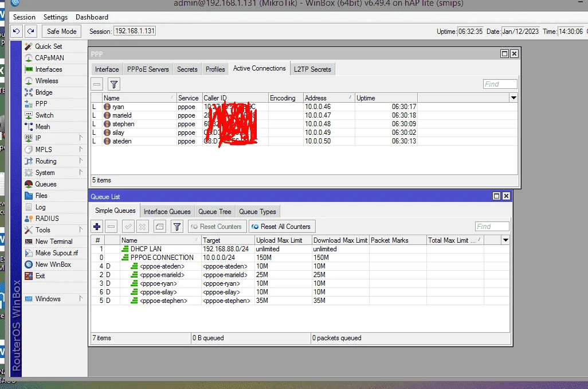Screen dimensions: 588x389
Task: Select the DHCP LAN queue
Action: click(300, 249)
